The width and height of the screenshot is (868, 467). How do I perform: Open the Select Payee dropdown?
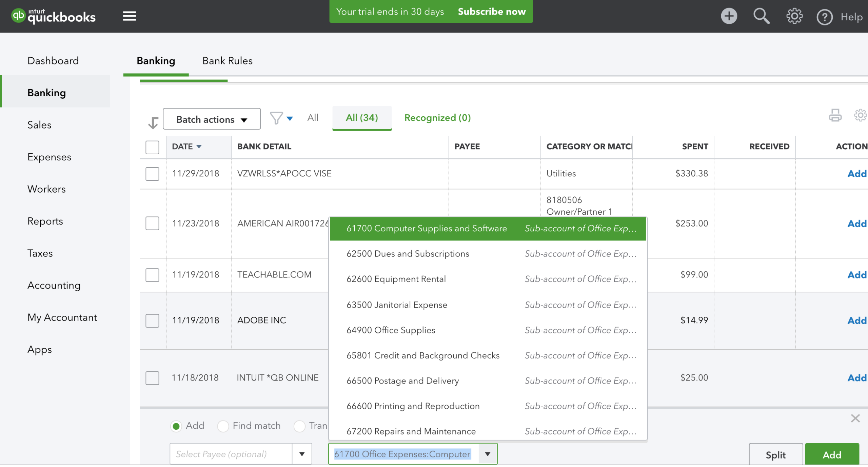point(301,454)
